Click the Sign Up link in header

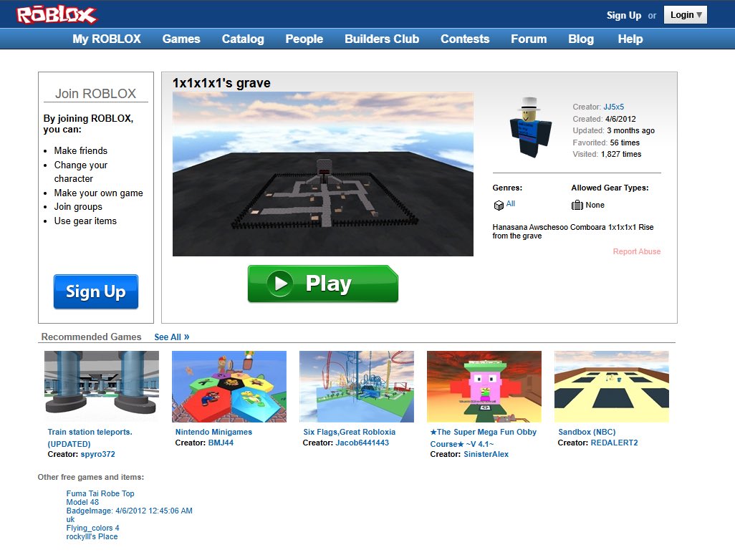[x=624, y=16]
